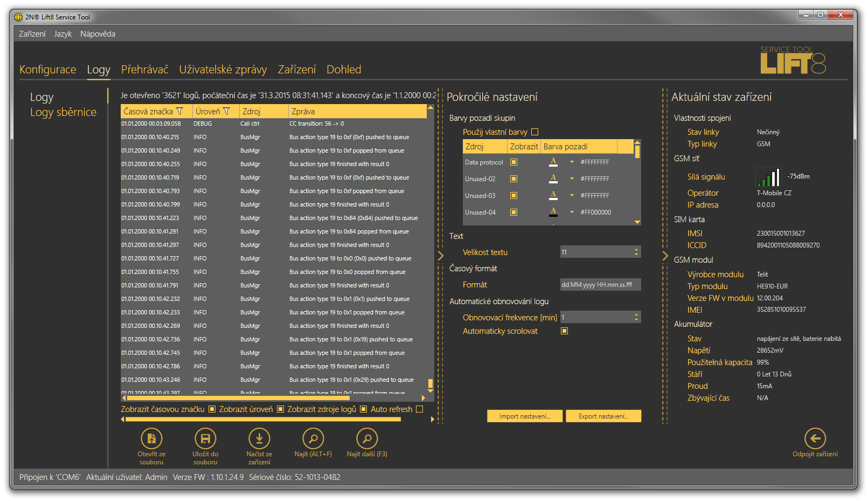The width and height of the screenshot is (868, 501).
Task: Collapse the Pokročilé nastavení panel with chevron
Action: 441,256
